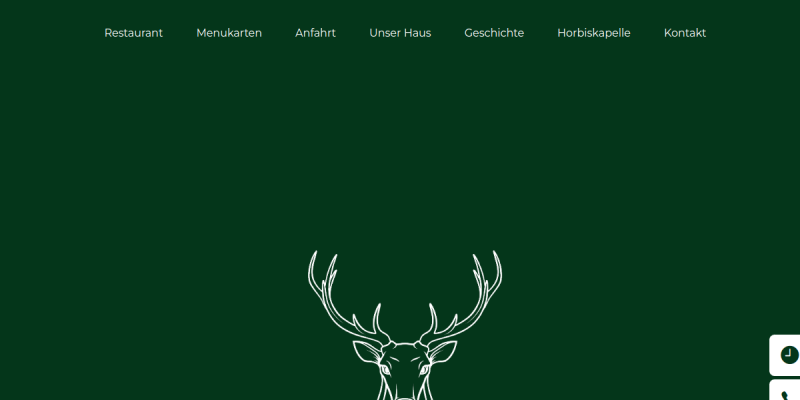The height and width of the screenshot is (400, 800).
Task: Open the Kontakt page link
Action: [685, 33]
